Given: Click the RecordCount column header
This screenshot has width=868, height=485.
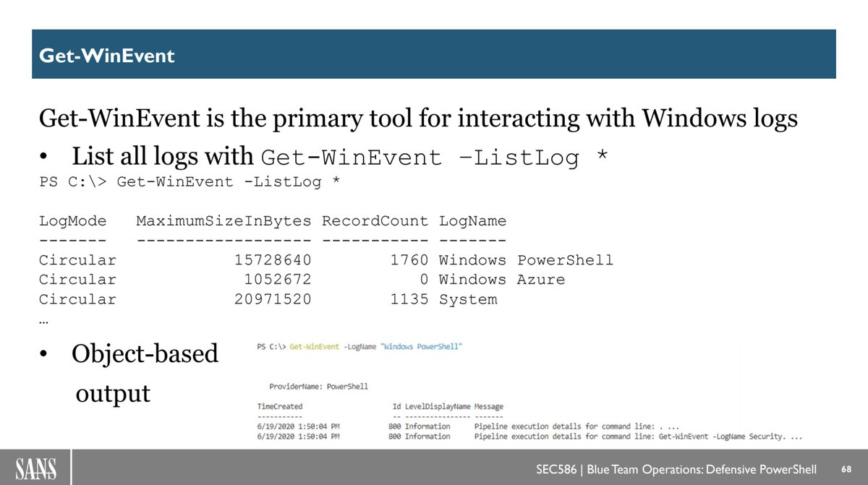Looking at the screenshot, I should coord(375,220).
